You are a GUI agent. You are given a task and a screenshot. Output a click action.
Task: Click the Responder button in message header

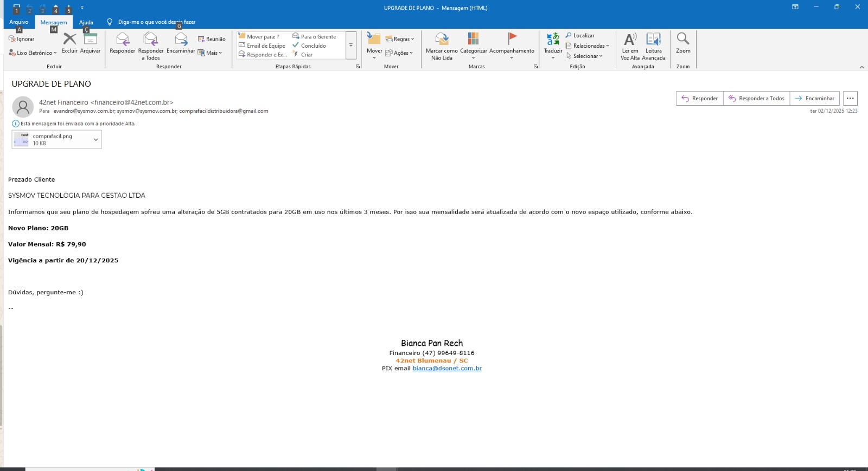pos(700,99)
